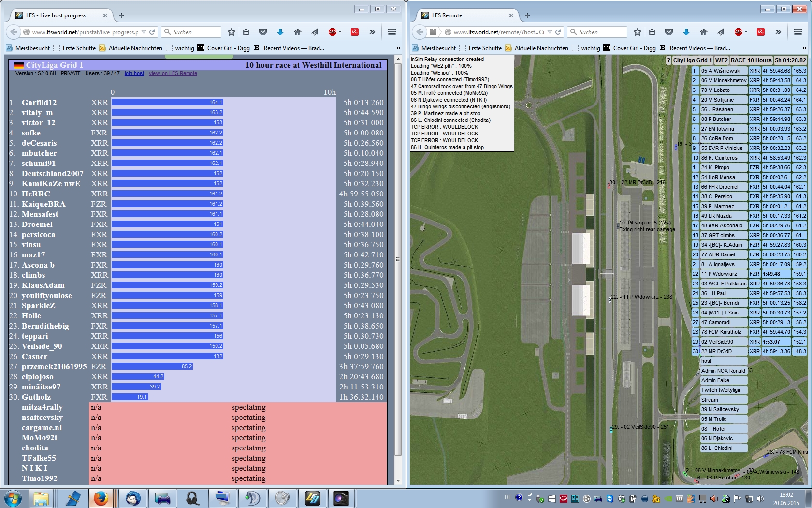The image size is (812, 508).
Task: Open bookmarks list icon in left browser
Action: click(x=246, y=32)
